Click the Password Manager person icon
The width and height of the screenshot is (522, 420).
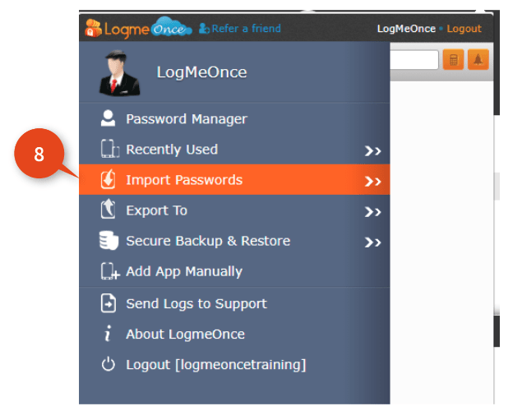tap(108, 118)
